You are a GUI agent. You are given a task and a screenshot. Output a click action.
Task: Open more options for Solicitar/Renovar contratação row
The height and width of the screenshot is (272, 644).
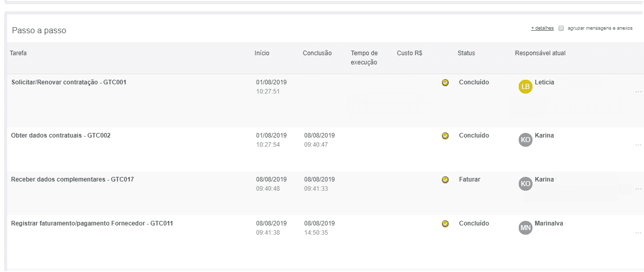638,92
